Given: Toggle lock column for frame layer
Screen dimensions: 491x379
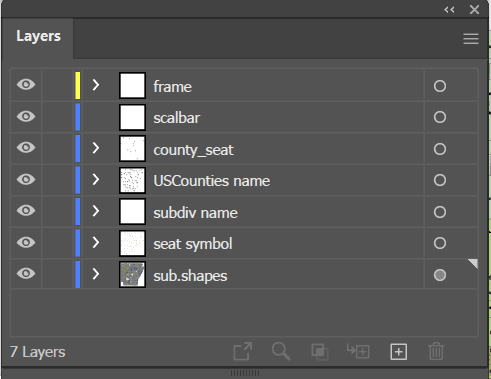Looking at the screenshot, I should point(57,85).
